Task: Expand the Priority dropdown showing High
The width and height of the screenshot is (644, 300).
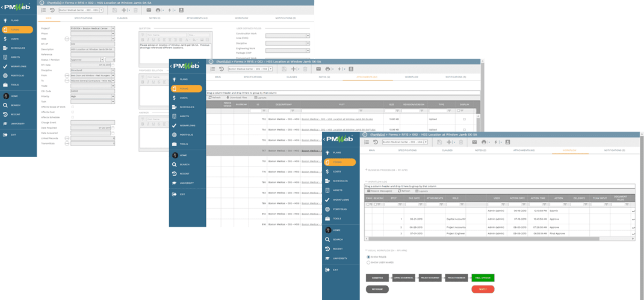Action: [x=113, y=96]
